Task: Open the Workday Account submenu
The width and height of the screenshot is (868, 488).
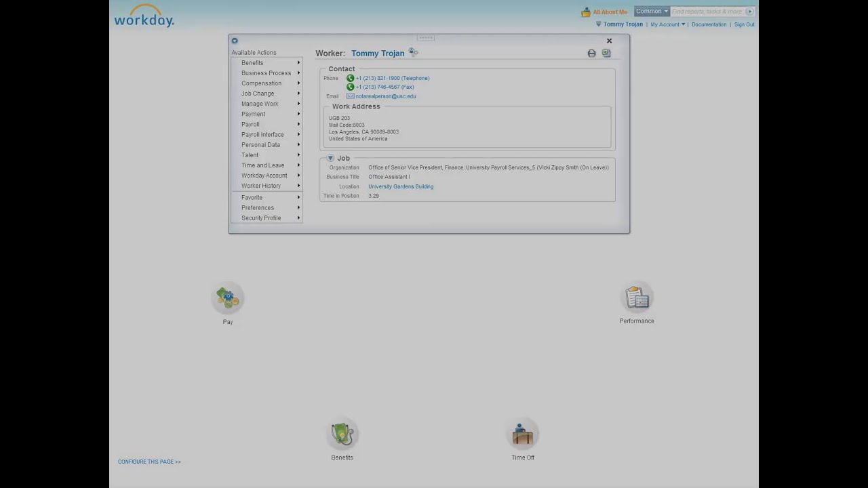Action: 267,176
